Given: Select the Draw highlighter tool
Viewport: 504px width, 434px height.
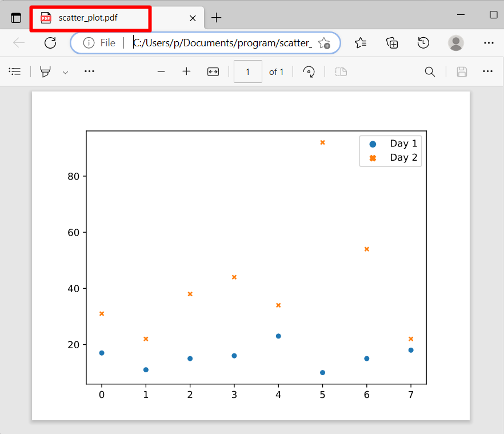Looking at the screenshot, I should 46,71.
